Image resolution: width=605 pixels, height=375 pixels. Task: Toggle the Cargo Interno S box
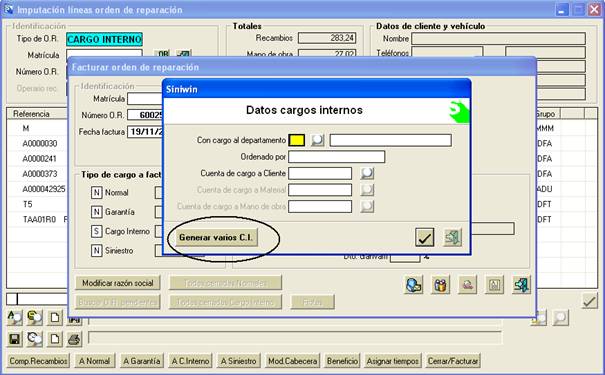tap(96, 231)
